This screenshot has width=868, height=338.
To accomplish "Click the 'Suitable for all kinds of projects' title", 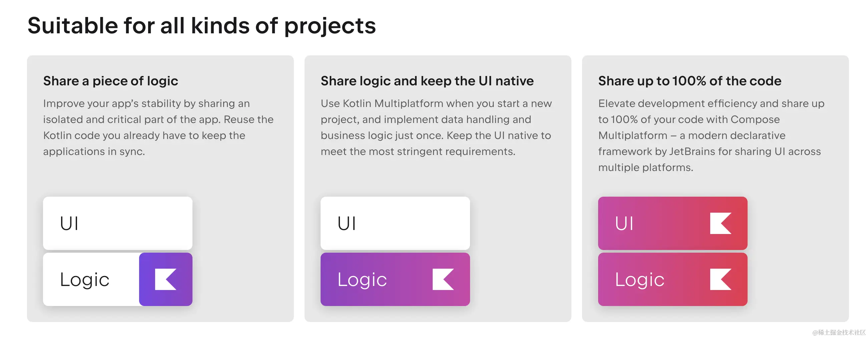I will [x=201, y=26].
